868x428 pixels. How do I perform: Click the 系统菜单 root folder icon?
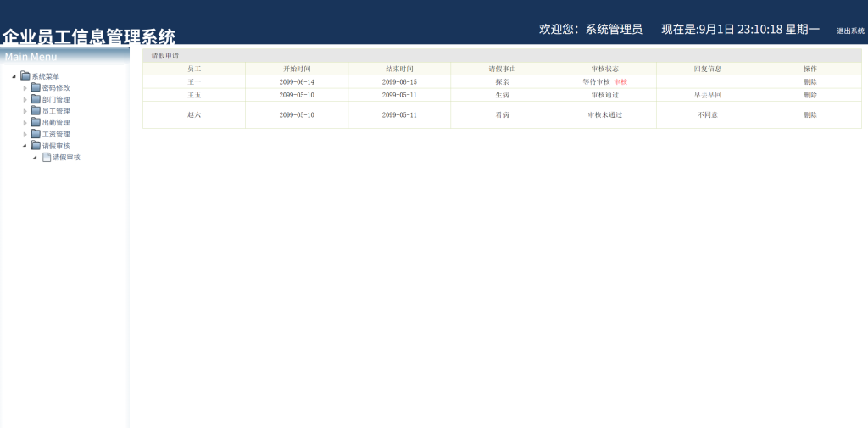[25, 76]
